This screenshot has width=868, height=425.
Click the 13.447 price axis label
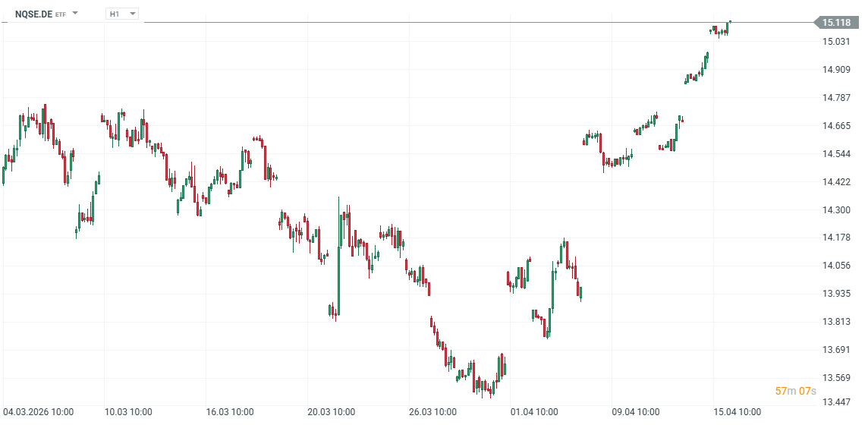click(836, 402)
